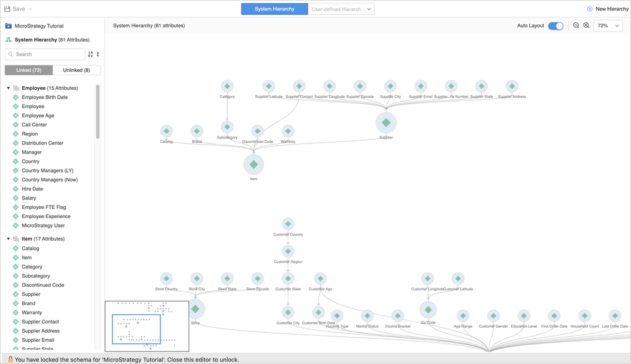The image size is (631, 364).
Task: Open the User-defined Hierarchy dropdown
Action: coord(341,9)
